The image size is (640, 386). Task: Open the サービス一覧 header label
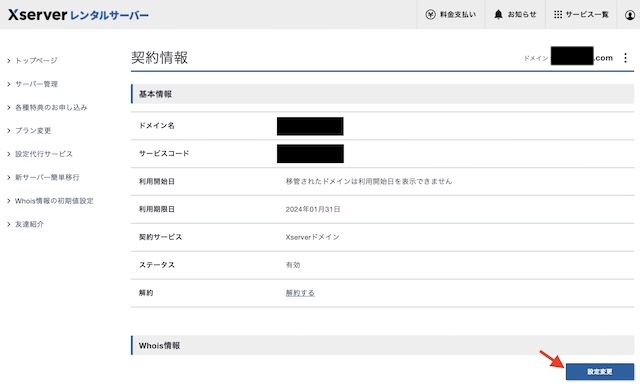click(587, 15)
